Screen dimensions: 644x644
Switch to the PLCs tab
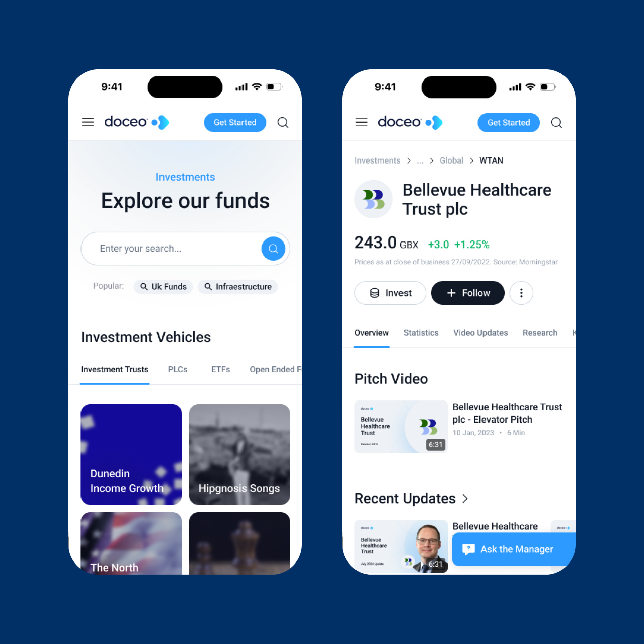[x=178, y=369]
